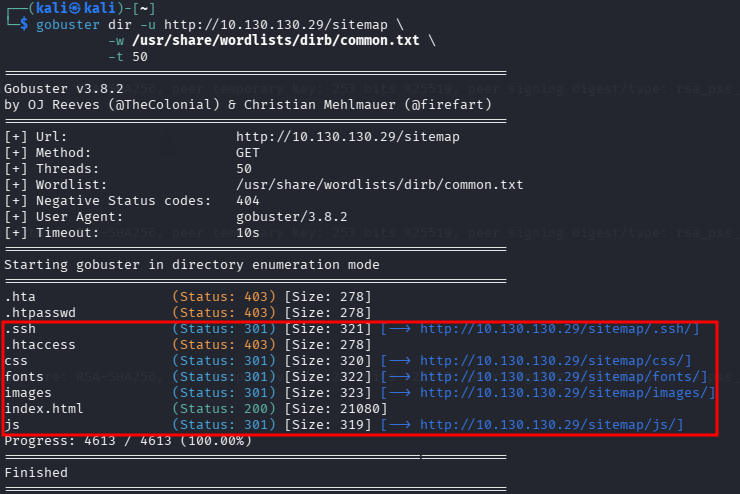This screenshot has height=494, width=740.
Task: Open the /sitemap/css/ redirect URL
Action: point(552,360)
